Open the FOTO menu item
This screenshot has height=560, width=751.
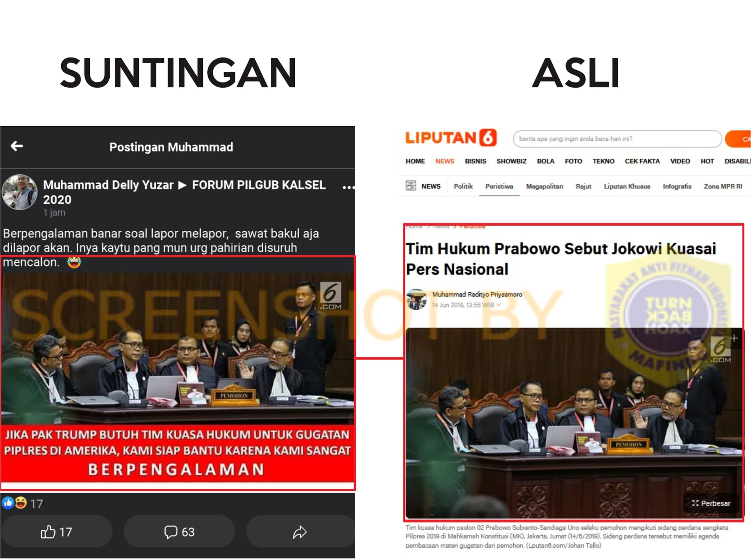[x=573, y=161]
